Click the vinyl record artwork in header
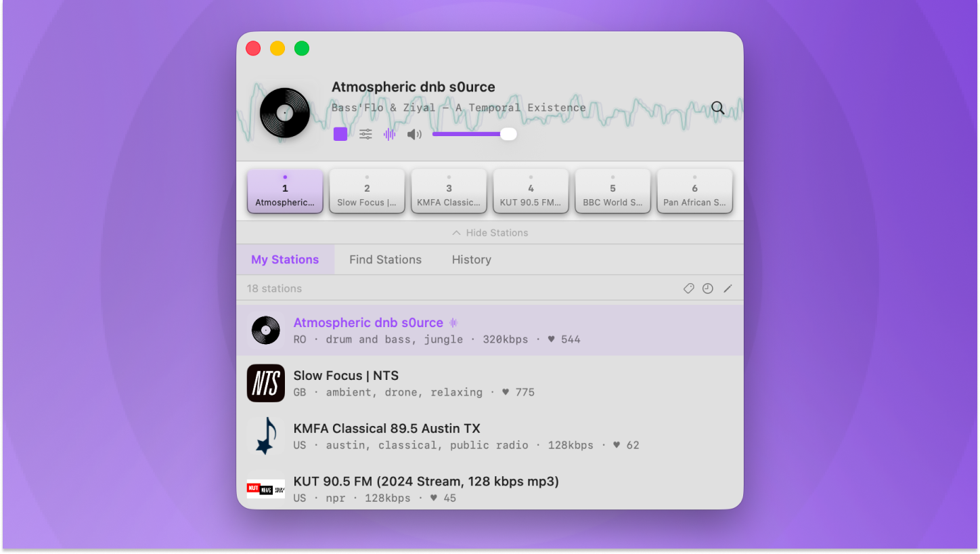This screenshot has height=554, width=980. coord(285,113)
